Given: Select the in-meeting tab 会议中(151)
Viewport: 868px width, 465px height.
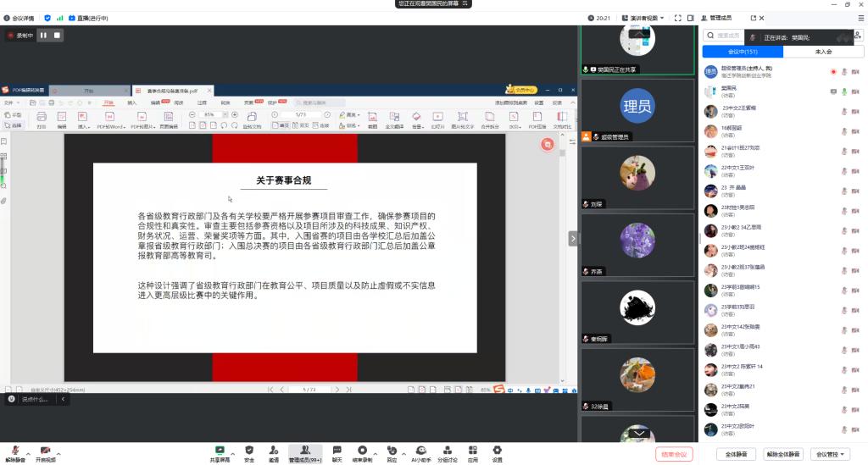Looking at the screenshot, I should coord(743,52).
